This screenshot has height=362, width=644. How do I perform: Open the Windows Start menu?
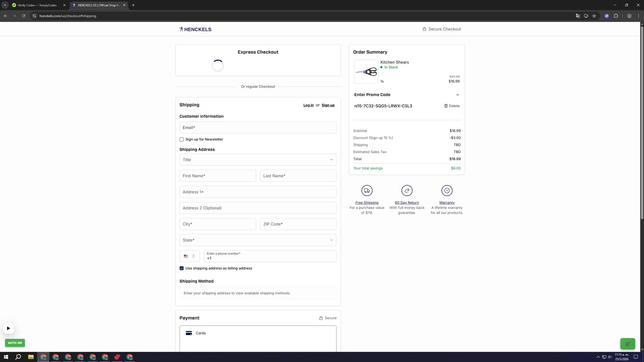(x=6, y=357)
